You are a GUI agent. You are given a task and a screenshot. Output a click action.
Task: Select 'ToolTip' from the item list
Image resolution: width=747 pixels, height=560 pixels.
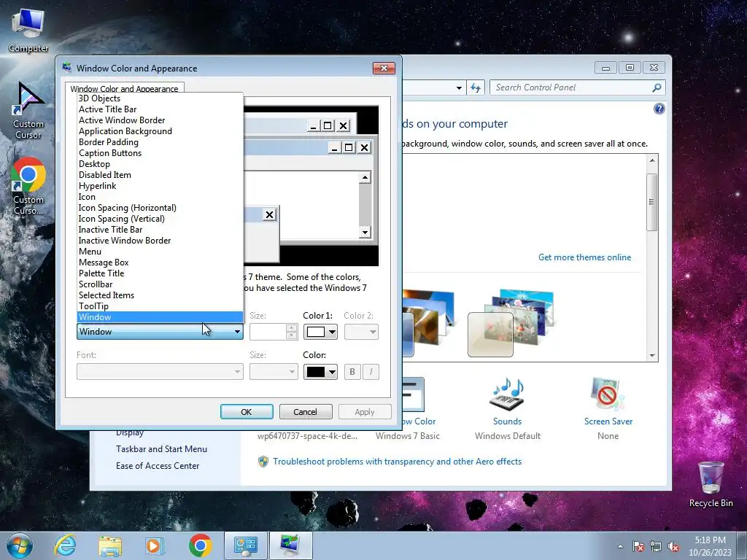pyautogui.click(x=160, y=306)
